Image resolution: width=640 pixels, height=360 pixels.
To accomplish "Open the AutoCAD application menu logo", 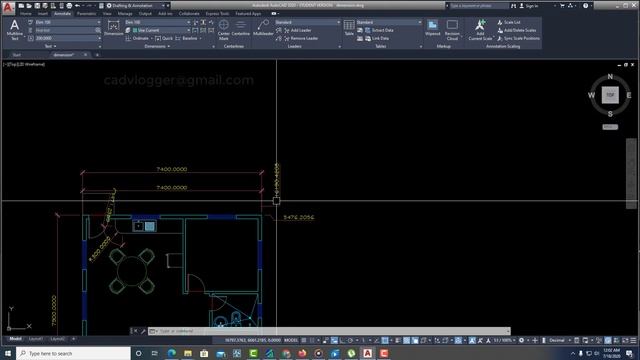I will click(8, 7).
